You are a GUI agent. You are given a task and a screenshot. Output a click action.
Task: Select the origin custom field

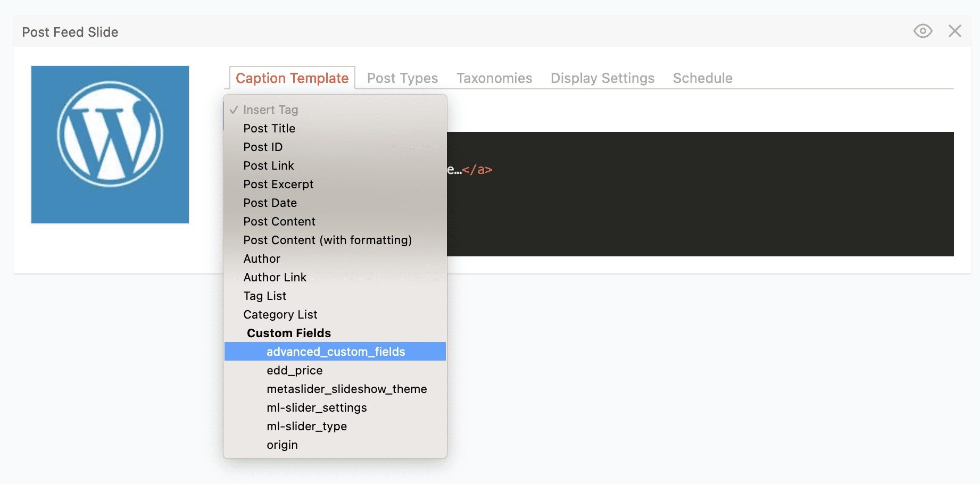tap(282, 445)
